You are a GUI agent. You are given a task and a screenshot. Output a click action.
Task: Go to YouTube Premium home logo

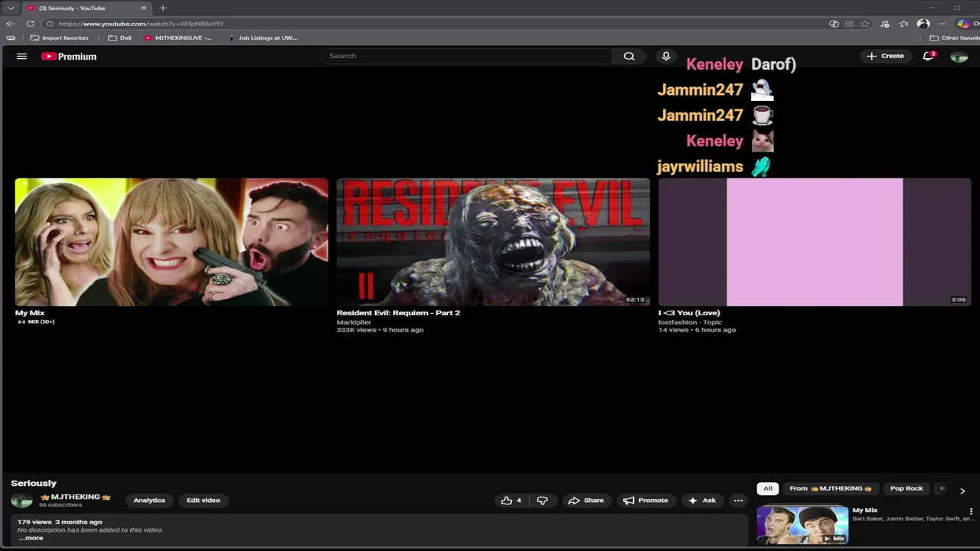click(x=69, y=56)
